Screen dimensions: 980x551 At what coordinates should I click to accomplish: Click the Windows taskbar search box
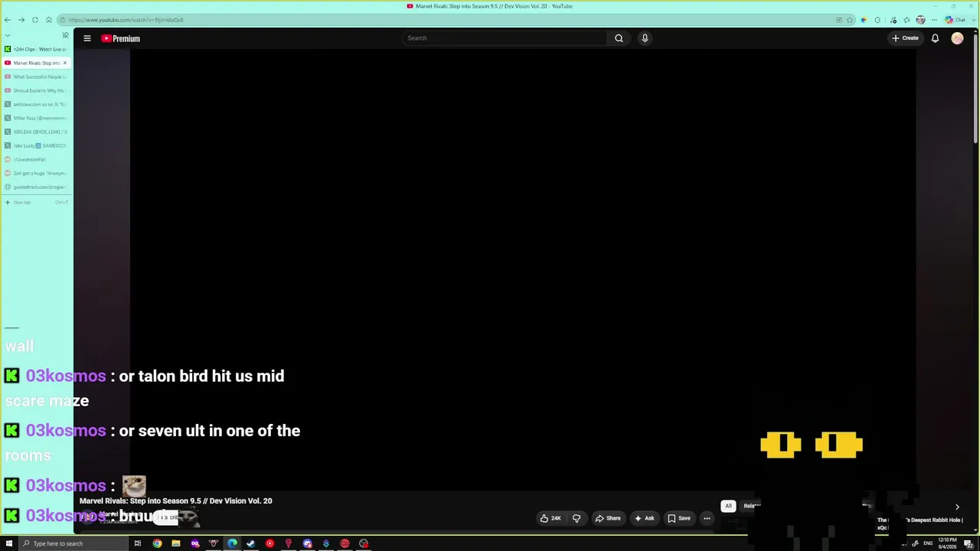(73, 543)
